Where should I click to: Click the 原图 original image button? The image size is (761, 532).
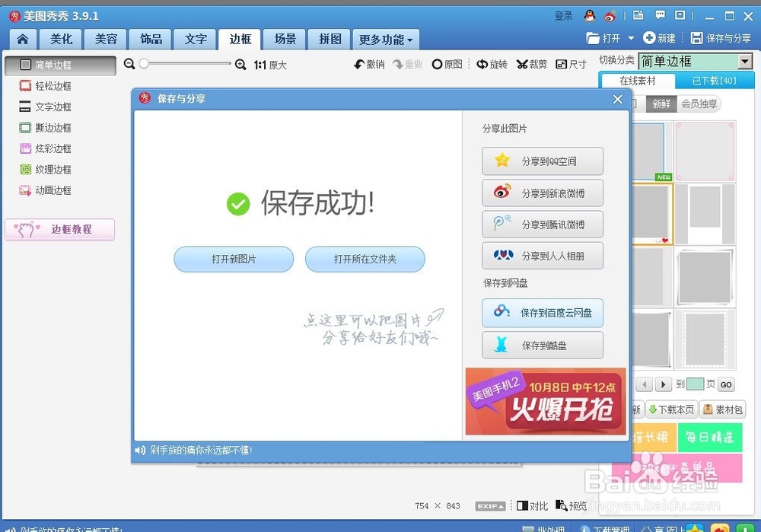tap(447, 64)
